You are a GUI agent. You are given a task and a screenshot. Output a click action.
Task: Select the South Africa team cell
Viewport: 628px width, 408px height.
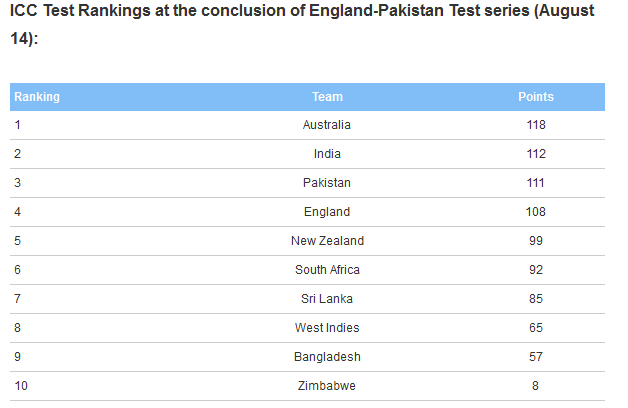327,270
